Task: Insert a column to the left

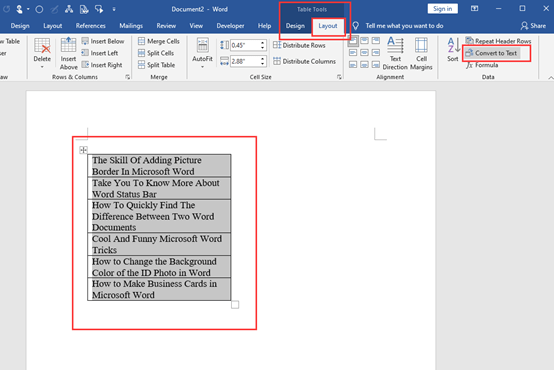Action: (100, 53)
